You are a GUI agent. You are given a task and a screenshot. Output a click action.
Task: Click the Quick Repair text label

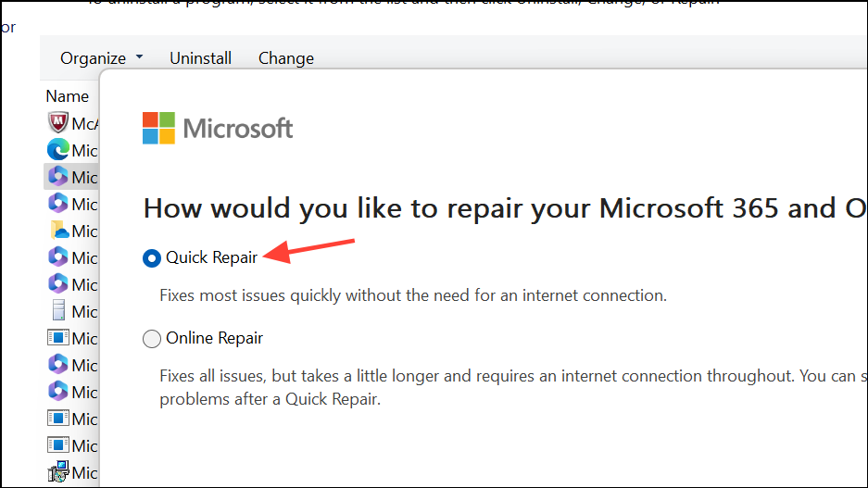211,257
